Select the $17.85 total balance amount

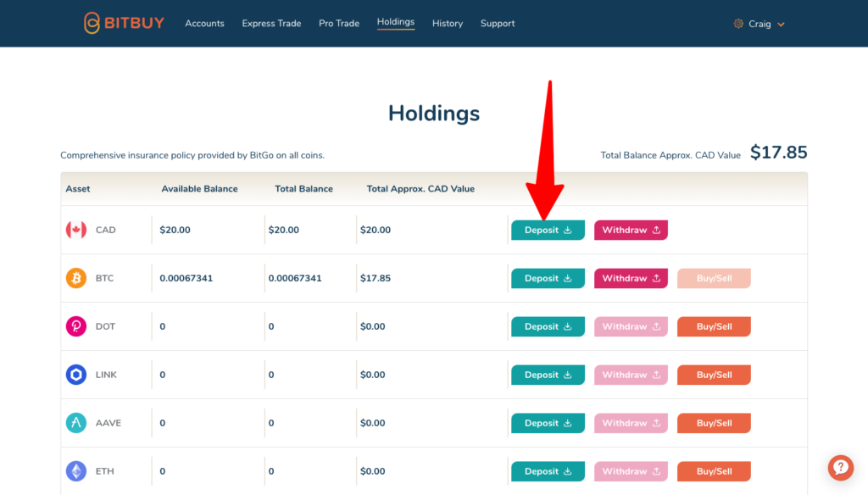pyautogui.click(x=778, y=153)
